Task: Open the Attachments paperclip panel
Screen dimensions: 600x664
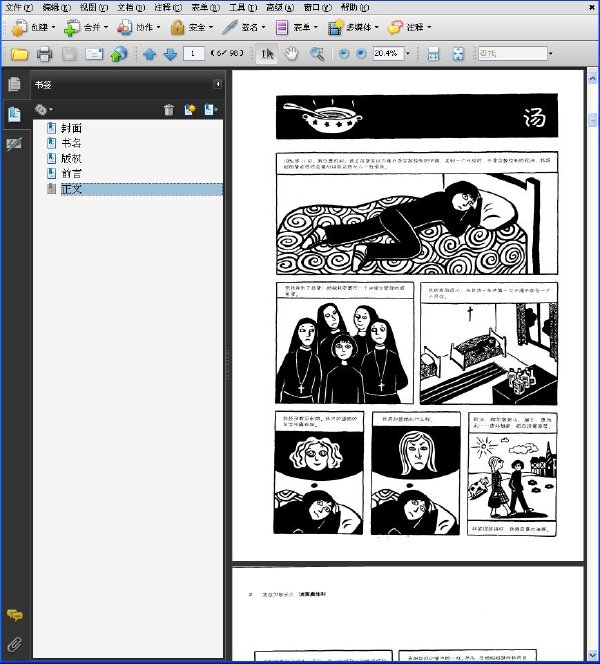Action: pos(14,645)
